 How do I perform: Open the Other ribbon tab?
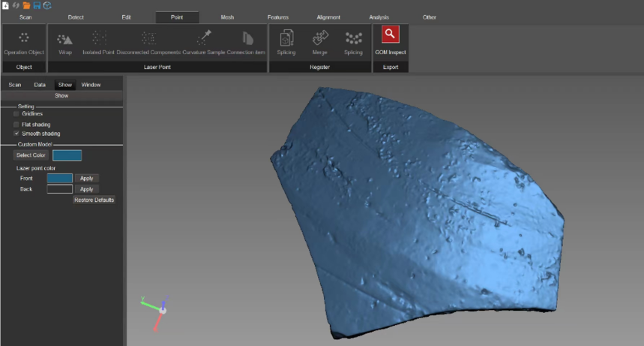pos(429,17)
